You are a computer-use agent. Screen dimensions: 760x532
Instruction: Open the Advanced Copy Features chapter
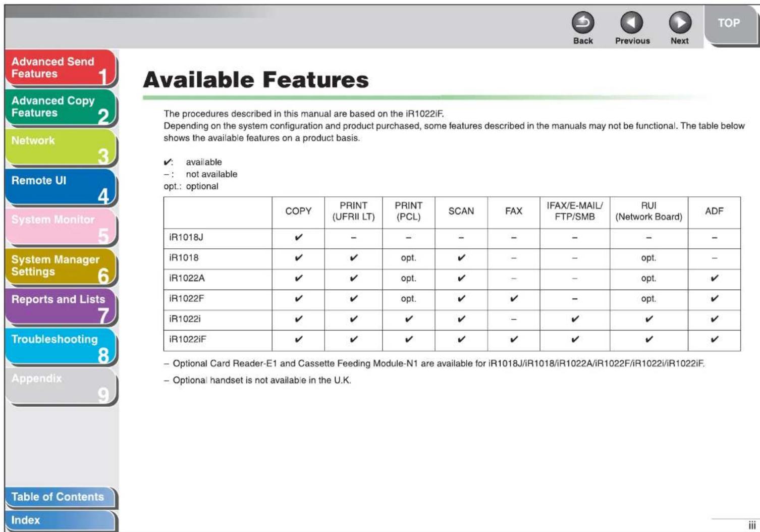tap(61, 108)
